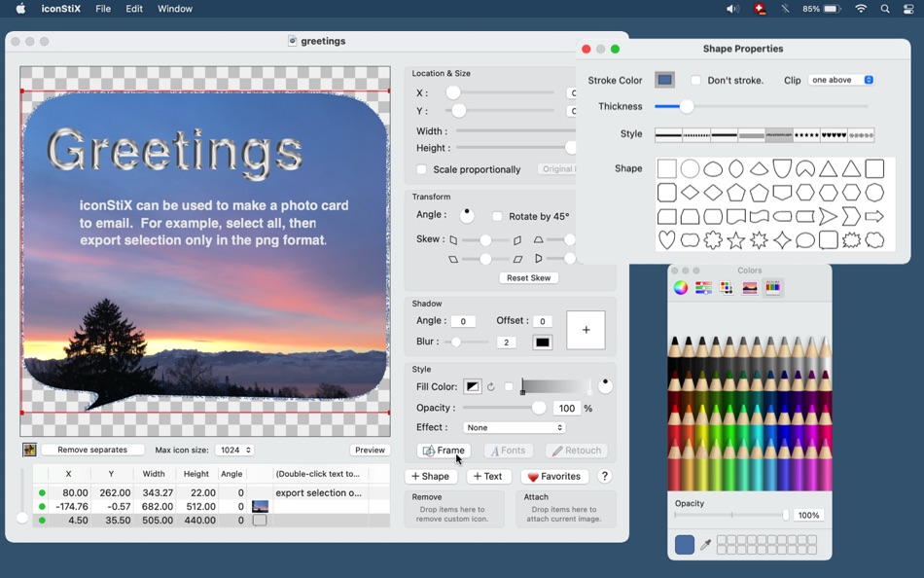Open the Apple menu

pyautogui.click(x=20, y=9)
